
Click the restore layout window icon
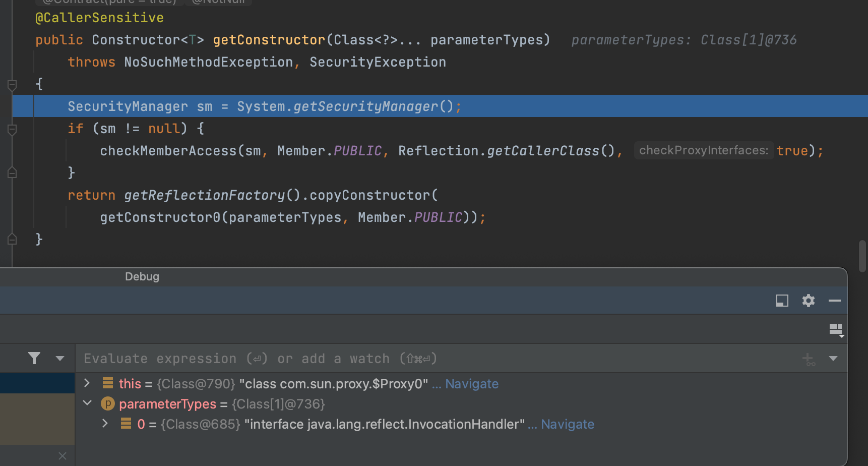[x=782, y=301]
